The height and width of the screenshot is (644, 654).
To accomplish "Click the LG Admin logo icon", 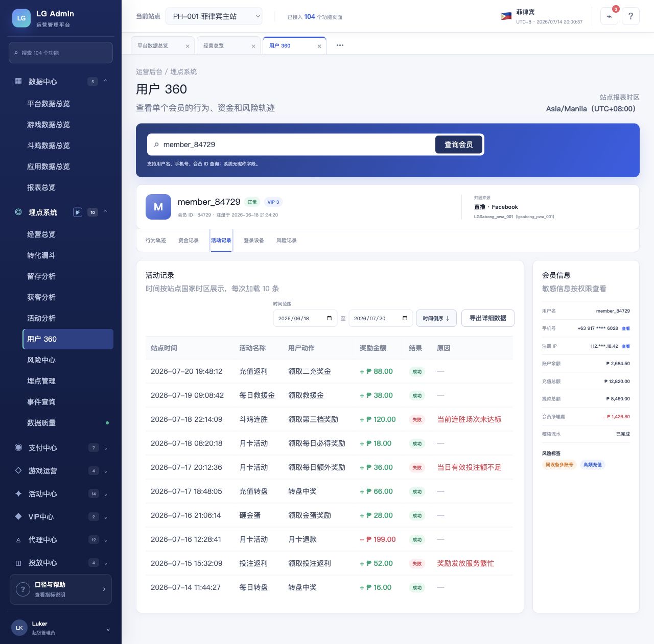I will pos(21,18).
